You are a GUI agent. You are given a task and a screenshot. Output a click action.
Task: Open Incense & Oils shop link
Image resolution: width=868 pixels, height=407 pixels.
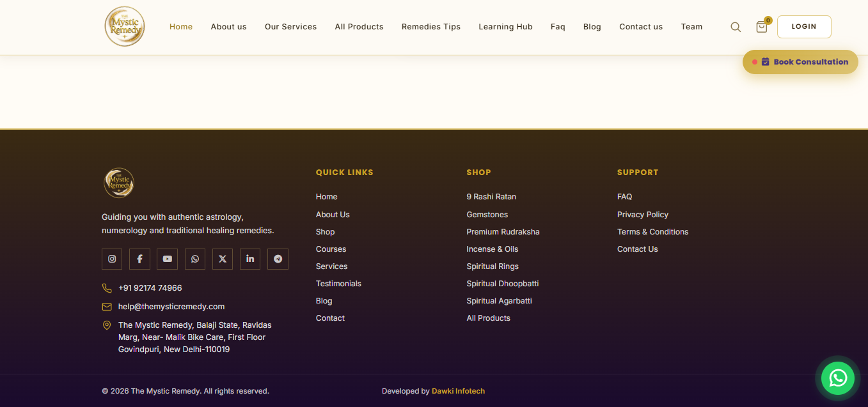click(x=493, y=249)
